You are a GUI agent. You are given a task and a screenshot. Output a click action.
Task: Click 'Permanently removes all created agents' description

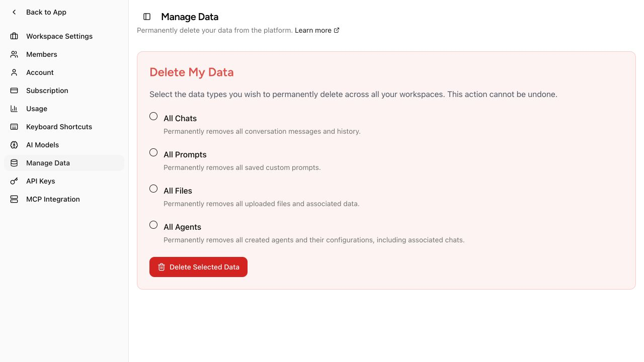pos(314,240)
